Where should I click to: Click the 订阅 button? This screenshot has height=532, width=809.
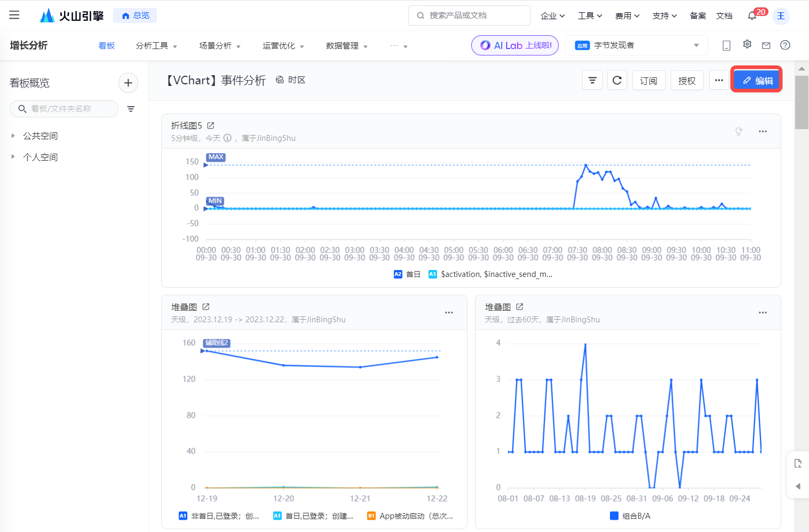pyautogui.click(x=649, y=81)
